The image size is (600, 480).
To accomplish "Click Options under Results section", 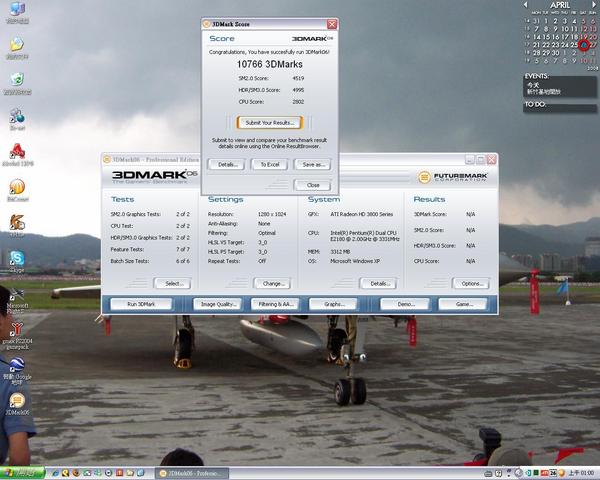I will [471, 284].
